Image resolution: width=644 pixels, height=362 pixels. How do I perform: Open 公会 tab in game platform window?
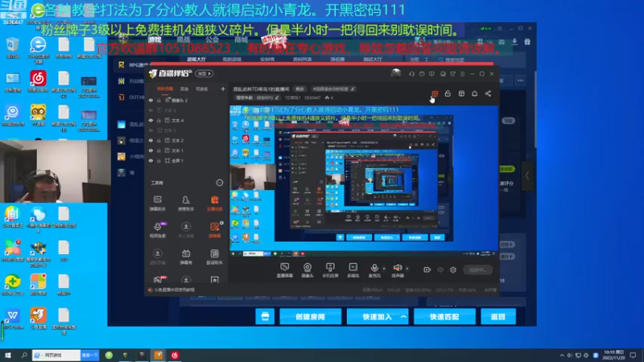click(x=212, y=39)
